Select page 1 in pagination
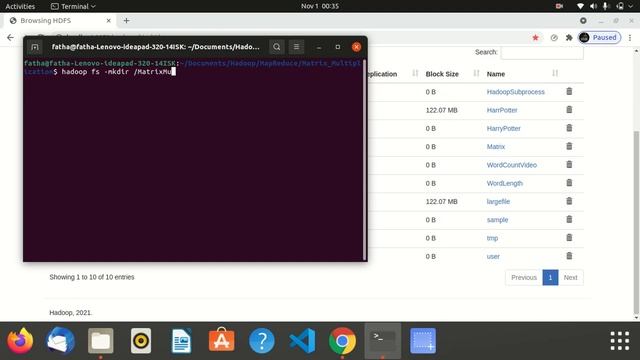This screenshot has height=360, width=640. 550,278
